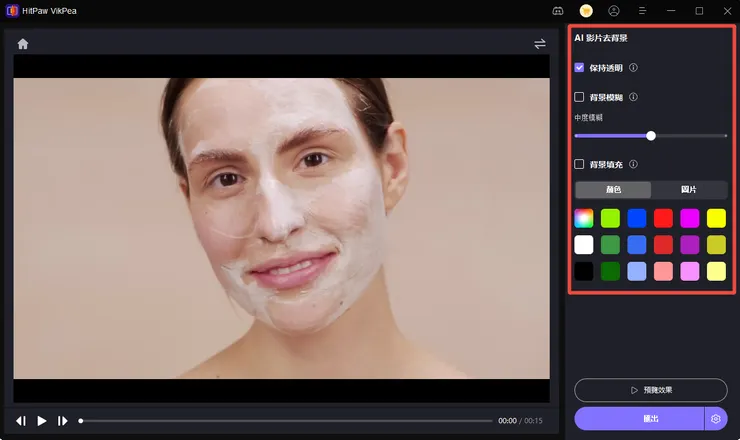The image size is (740, 440).
Task: Select the medium blue swatch in second row
Action: pos(637,245)
